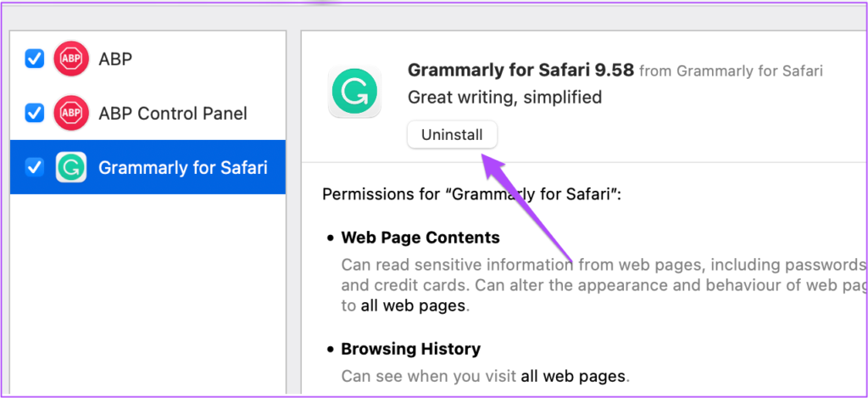Image resolution: width=868 pixels, height=398 pixels.
Task: Click the Permissions for Grammarly heading
Action: [472, 194]
